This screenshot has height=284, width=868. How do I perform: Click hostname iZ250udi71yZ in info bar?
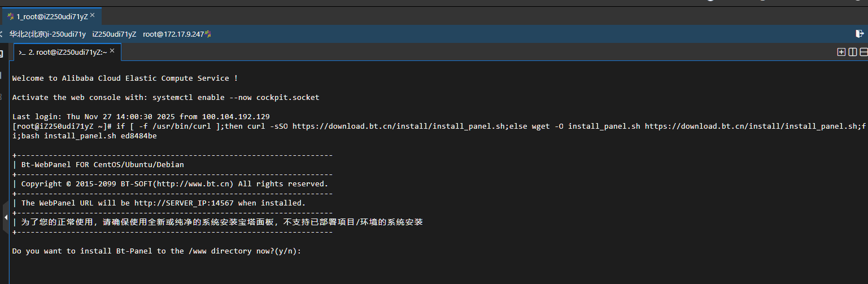tap(115, 34)
